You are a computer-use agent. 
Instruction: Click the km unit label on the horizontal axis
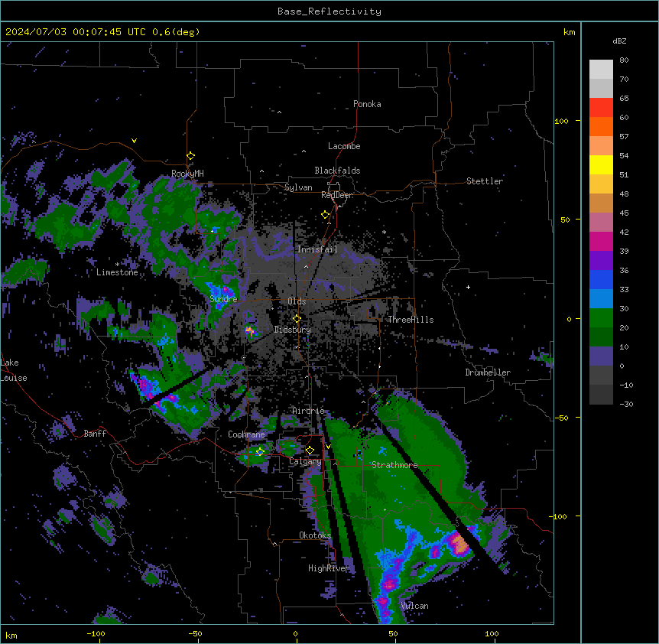click(11, 635)
